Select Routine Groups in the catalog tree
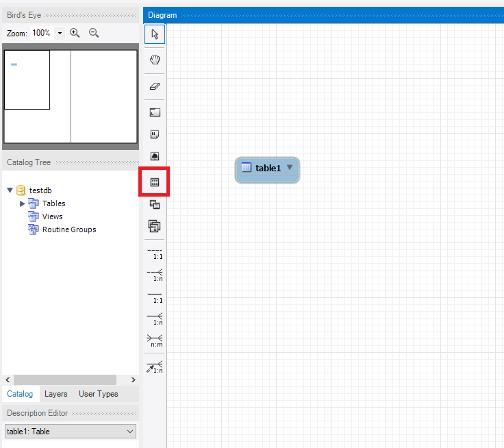The height and width of the screenshot is (448, 504). click(69, 229)
